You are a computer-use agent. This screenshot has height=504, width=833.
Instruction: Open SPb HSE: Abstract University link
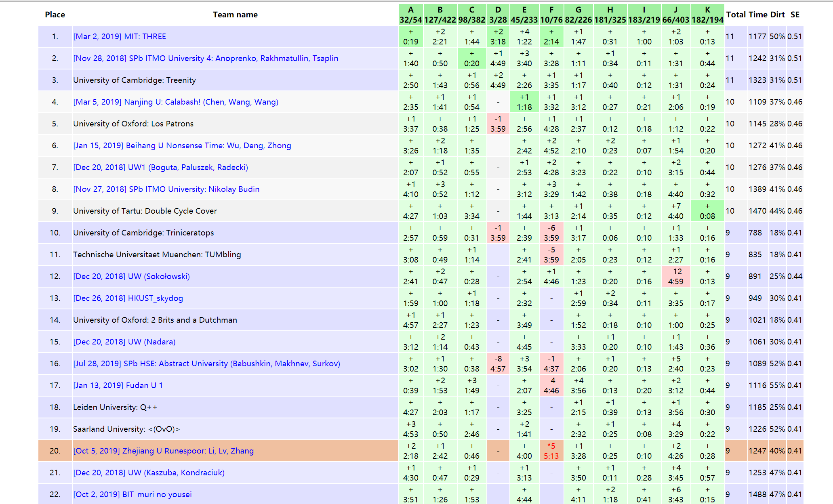(207, 363)
